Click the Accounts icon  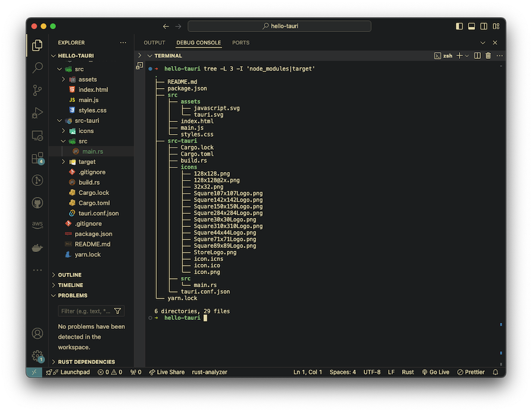coord(37,334)
